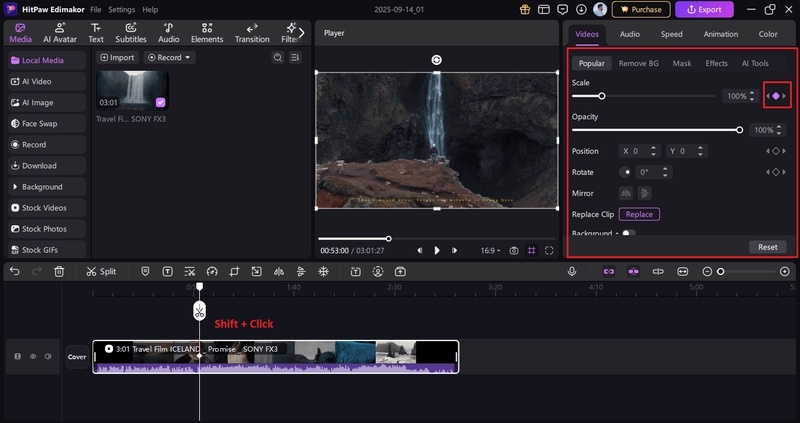Replace the clip
Viewport: 800px width, 423px height.
point(639,214)
